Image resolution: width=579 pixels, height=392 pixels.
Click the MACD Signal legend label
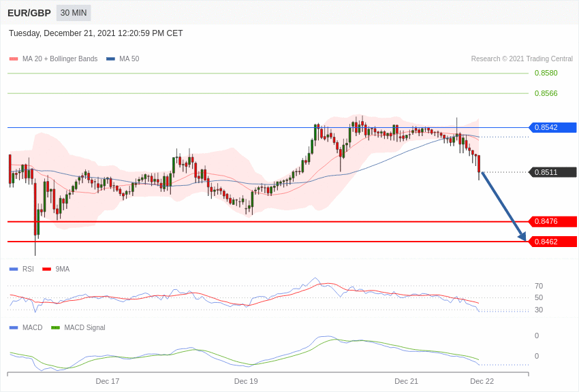point(84,327)
